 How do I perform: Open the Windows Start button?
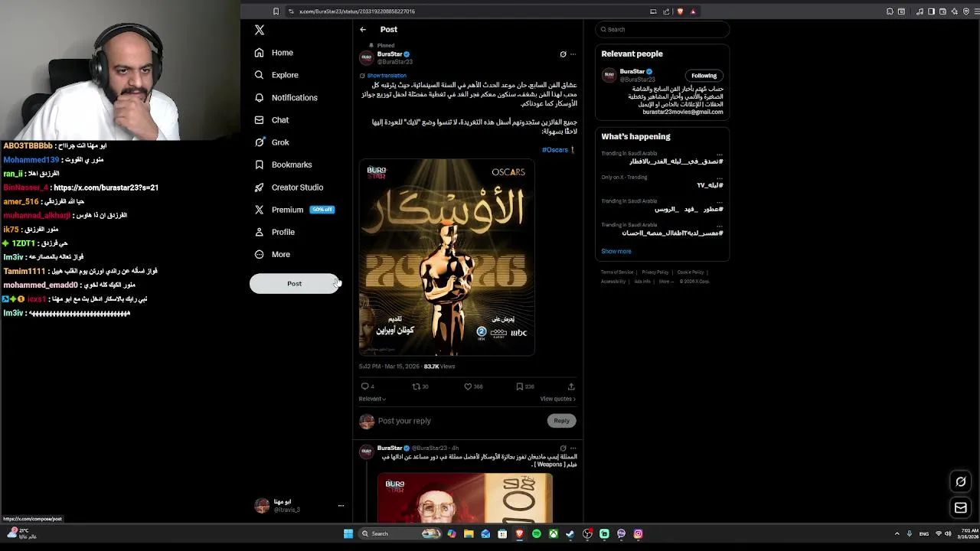click(x=348, y=533)
